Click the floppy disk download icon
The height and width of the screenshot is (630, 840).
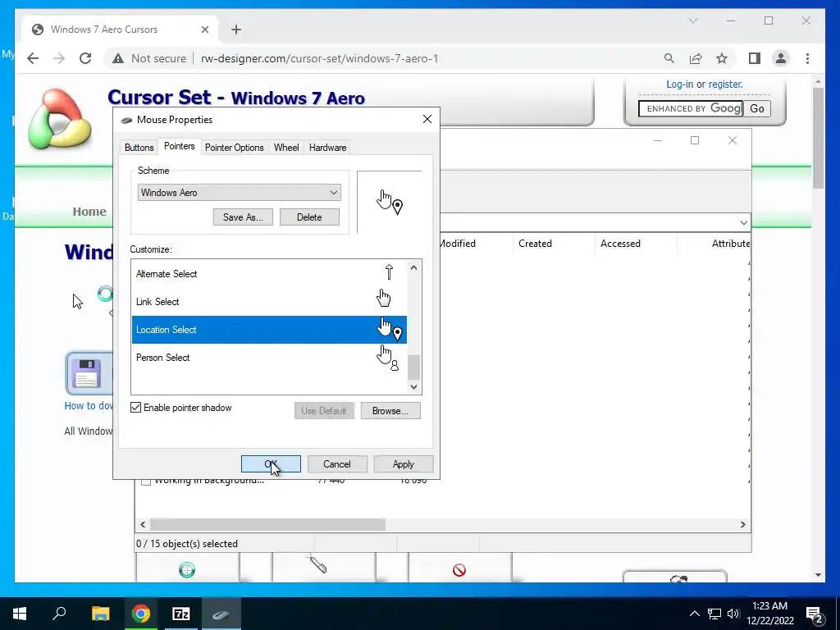[x=87, y=373]
